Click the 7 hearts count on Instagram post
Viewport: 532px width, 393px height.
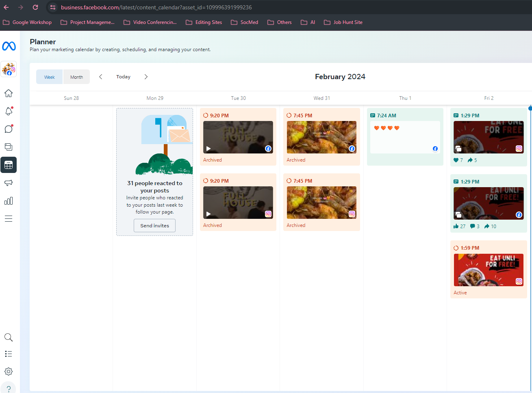pyautogui.click(x=458, y=160)
